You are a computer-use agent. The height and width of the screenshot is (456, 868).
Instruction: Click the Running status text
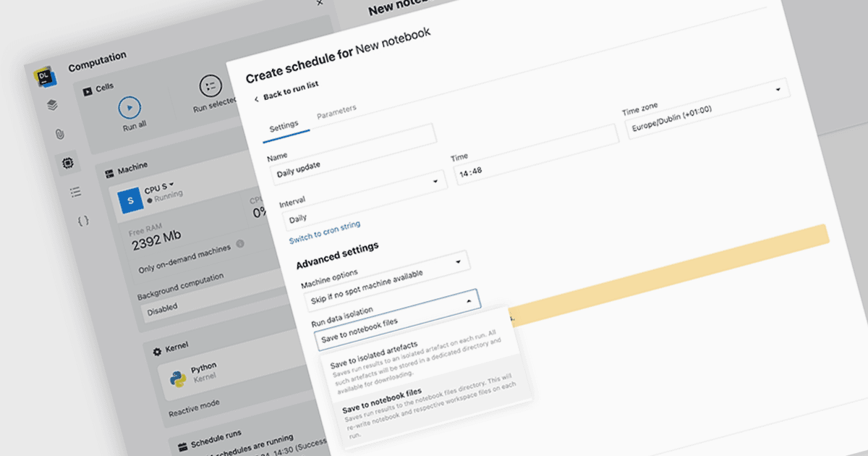pos(168,195)
